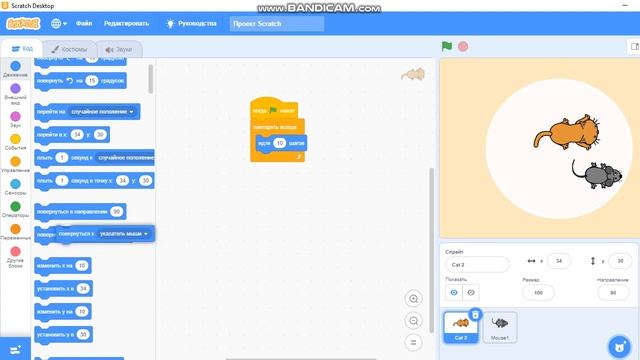Click the set y to 30 block

[64, 335]
